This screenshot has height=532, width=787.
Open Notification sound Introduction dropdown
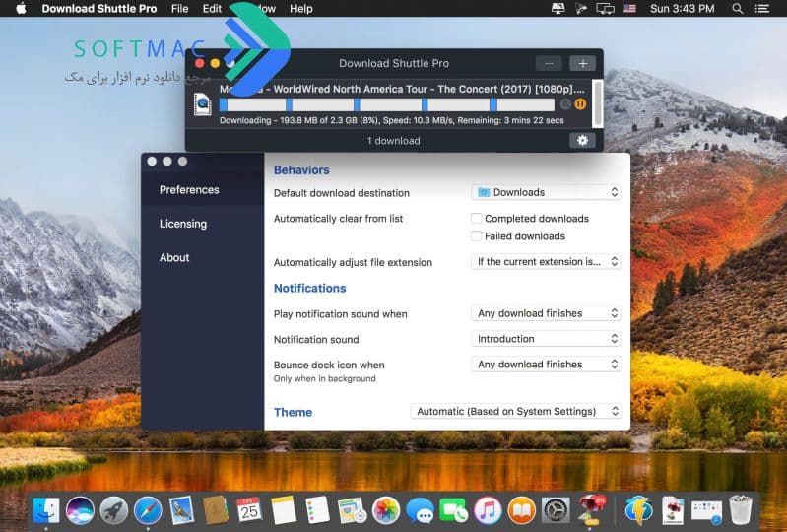click(x=546, y=339)
